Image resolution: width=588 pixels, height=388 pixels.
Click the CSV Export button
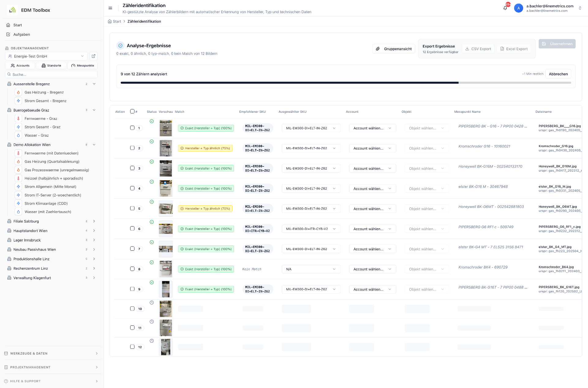click(478, 49)
